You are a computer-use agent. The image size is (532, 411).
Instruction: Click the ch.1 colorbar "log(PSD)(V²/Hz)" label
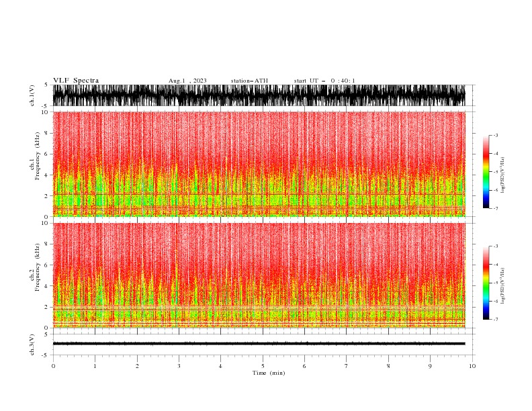pos(502,175)
